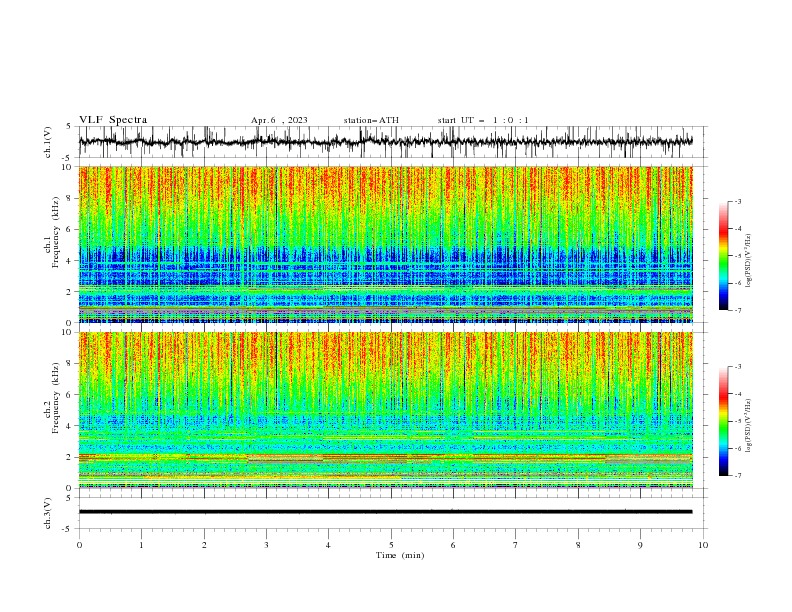
Task: Click the time axis tick label "5"
Action: (391, 545)
